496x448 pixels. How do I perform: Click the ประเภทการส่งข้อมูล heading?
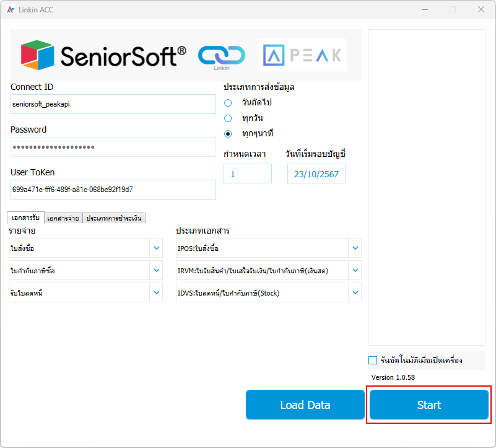coord(259,87)
